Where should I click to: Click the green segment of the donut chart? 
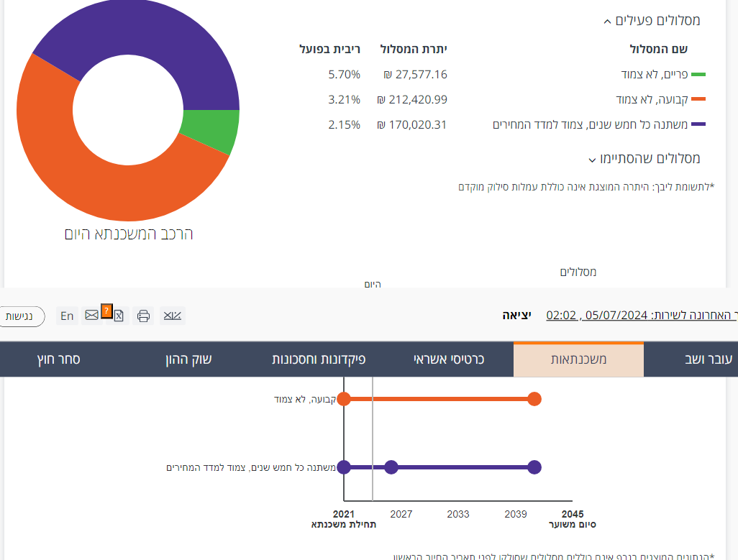(209, 129)
